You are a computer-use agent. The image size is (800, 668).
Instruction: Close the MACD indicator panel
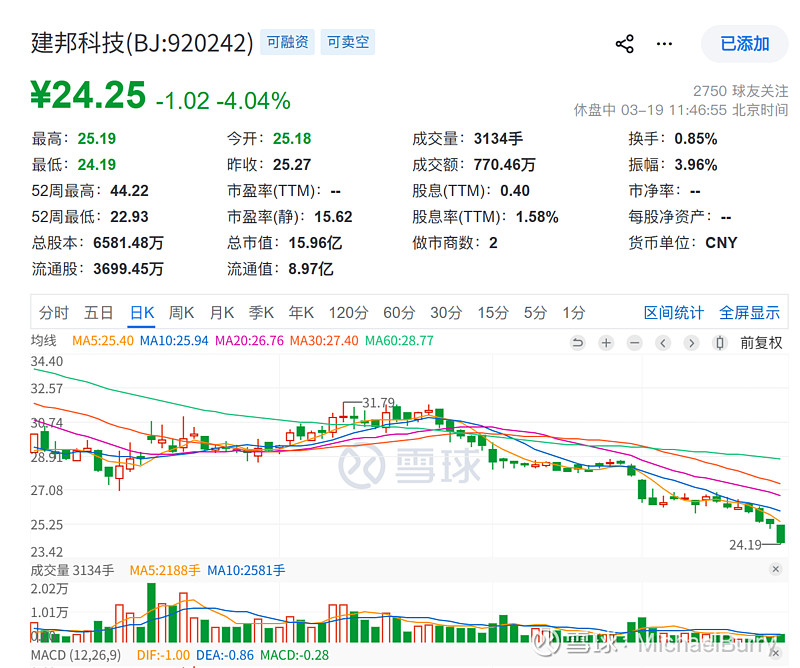pyautogui.click(x=776, y=653)
